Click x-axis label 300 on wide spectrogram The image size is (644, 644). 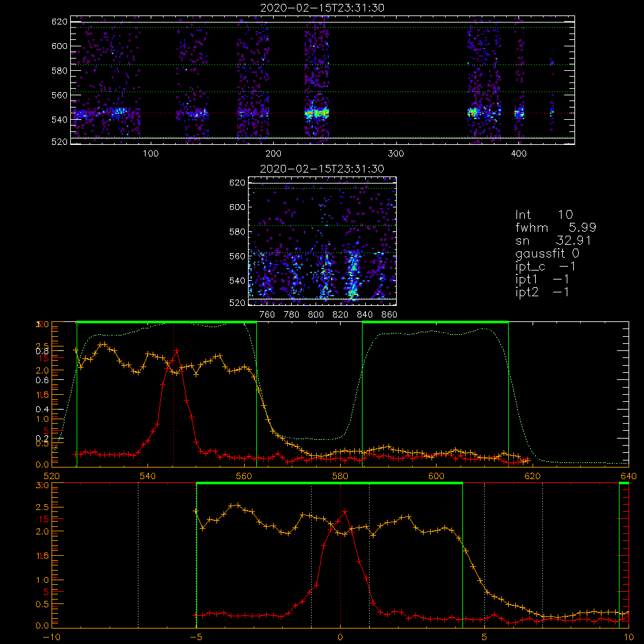click(396, 154)
